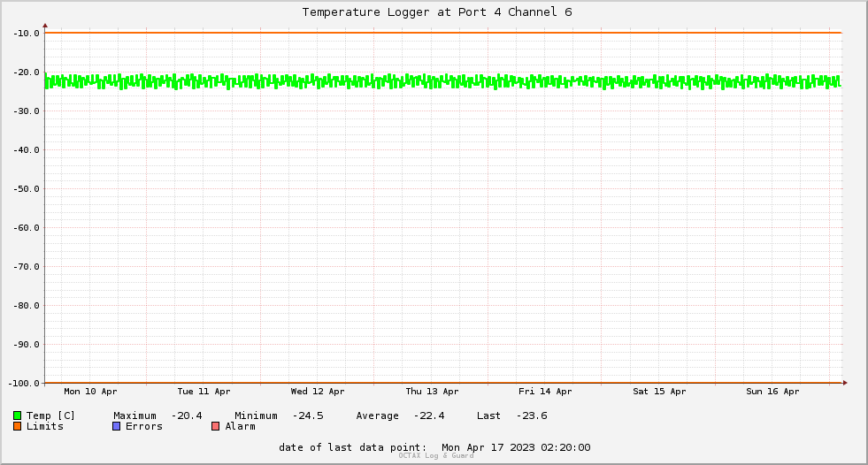Click the Thu 13 Apr axis label

click(432, 392)
